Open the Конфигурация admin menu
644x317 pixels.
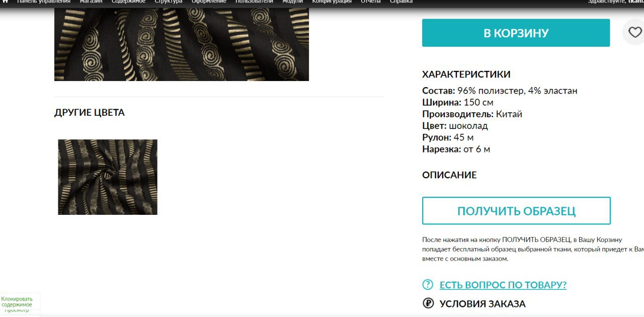pyautogui.click(x=332, y=2)
